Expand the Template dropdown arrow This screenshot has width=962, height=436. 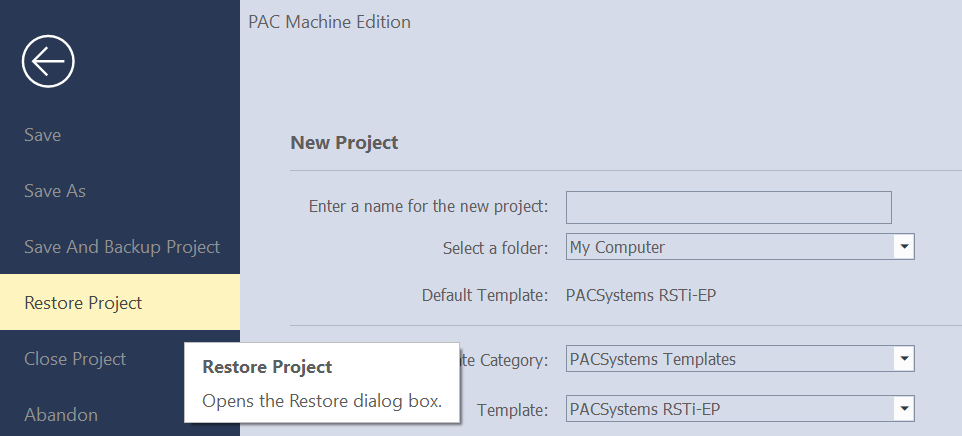pos(904,409)
